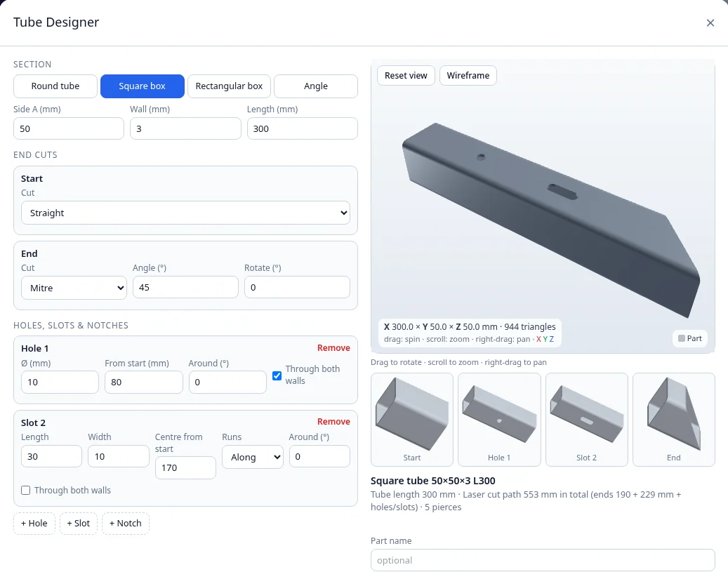Screen dimensions: 728x572
Task: Click the Side A (mm) field
Action: pos(69,128)
